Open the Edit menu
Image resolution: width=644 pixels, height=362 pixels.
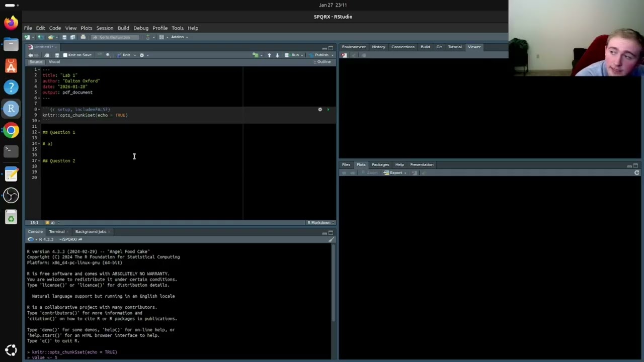click(40, 28)
